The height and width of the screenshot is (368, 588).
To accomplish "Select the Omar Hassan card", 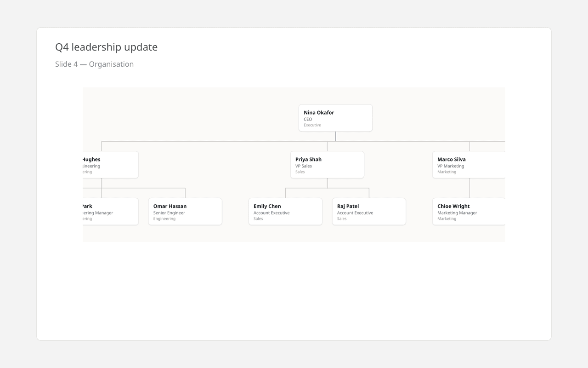I will pyautogui.click(x=185, y=212).
